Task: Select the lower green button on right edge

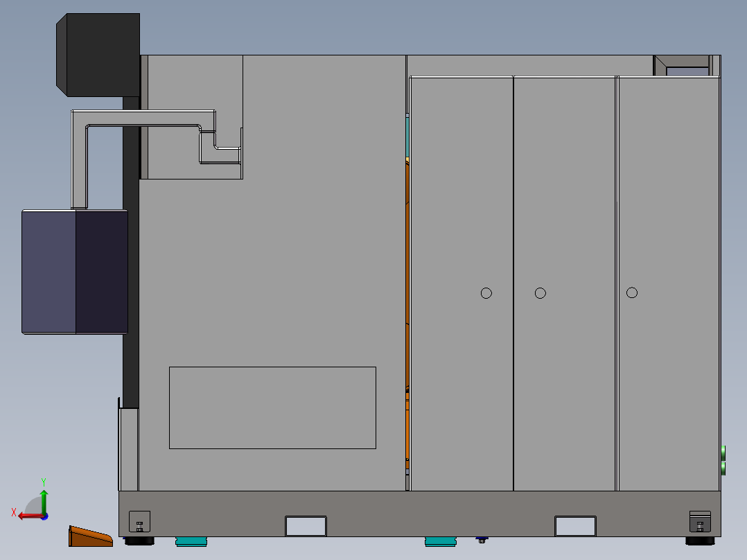Action: pos(723,468)
